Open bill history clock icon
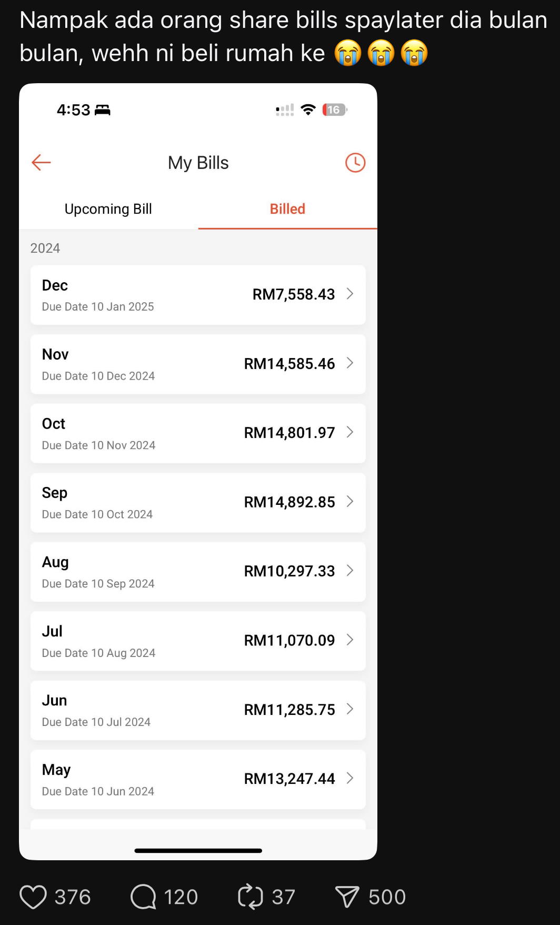Viewport: 560px width, 925px height. click(355, 163)
